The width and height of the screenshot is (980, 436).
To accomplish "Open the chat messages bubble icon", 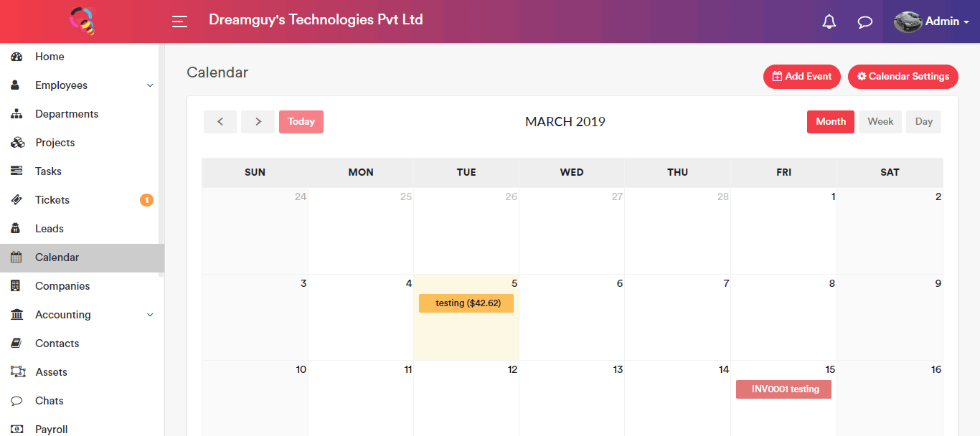I will [x=865, y=22].
